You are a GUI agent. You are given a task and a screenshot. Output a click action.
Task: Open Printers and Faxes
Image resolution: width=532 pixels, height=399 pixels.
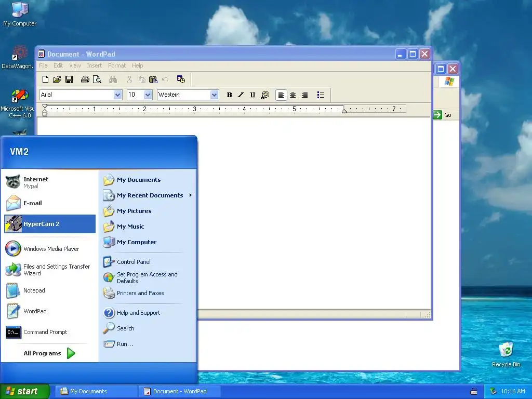click(x=148, y=293)
